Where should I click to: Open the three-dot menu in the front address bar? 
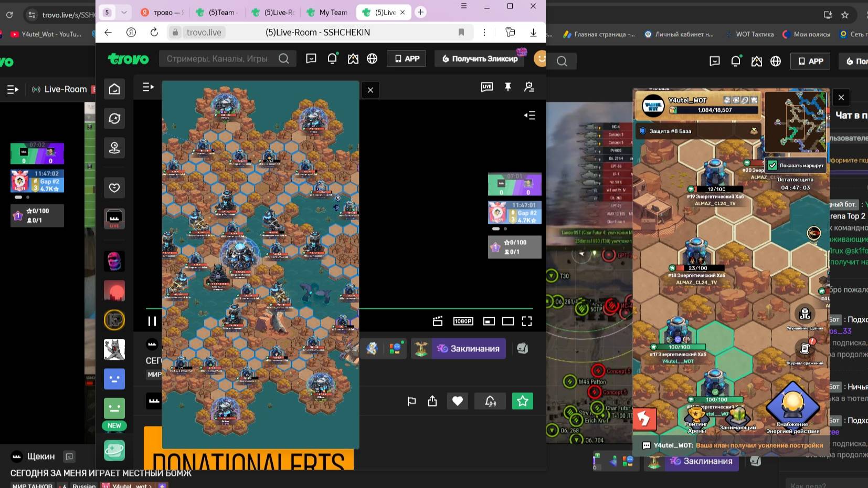click(484, 32)
